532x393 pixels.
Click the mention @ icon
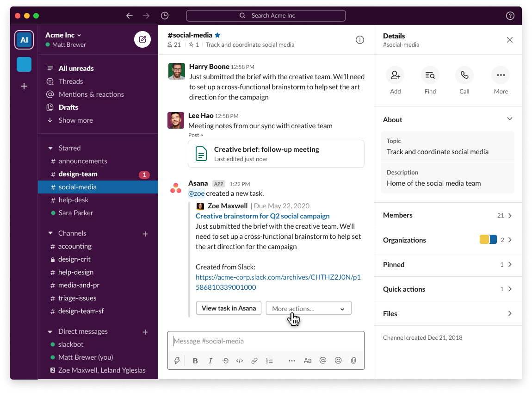point(322,361)
